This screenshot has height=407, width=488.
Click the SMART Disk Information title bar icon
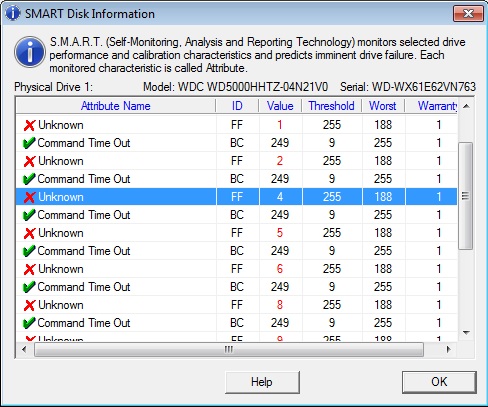click(13, 13)
